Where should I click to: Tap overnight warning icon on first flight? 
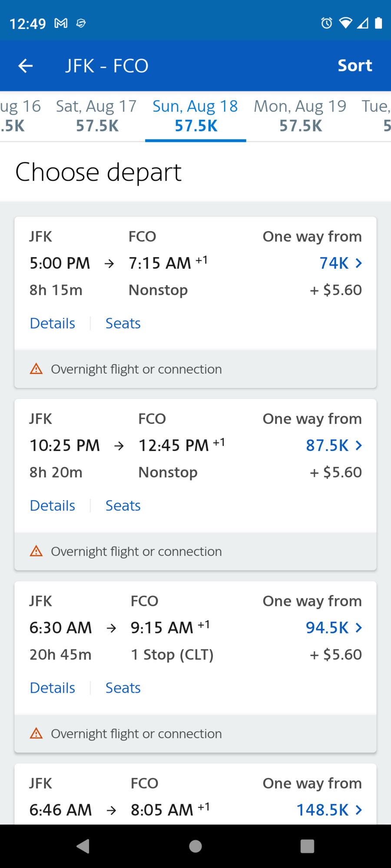[36, 369]
